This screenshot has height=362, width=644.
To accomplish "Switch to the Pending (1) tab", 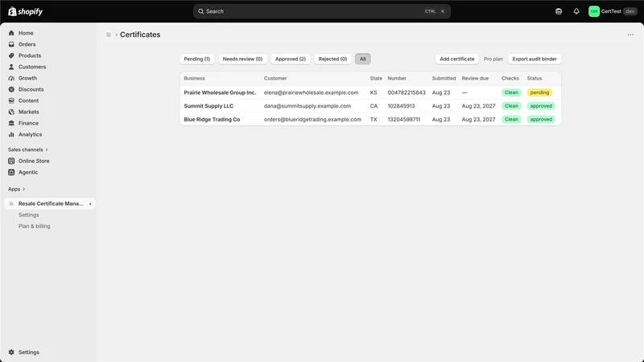I will 196,59.
